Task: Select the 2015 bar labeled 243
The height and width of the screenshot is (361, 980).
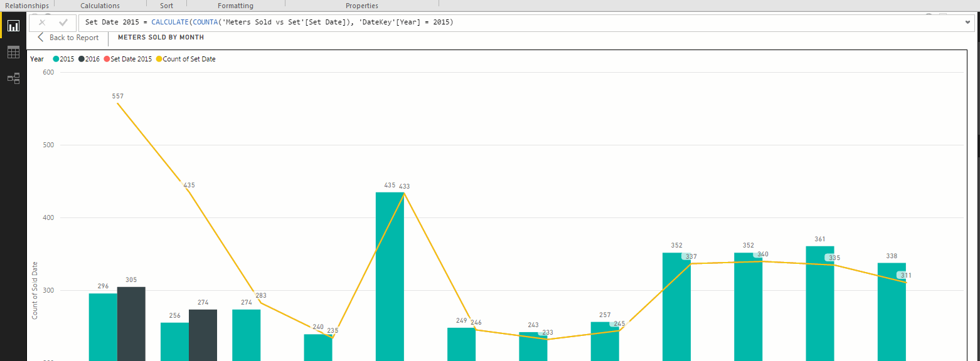Action: tap(533, 347)
